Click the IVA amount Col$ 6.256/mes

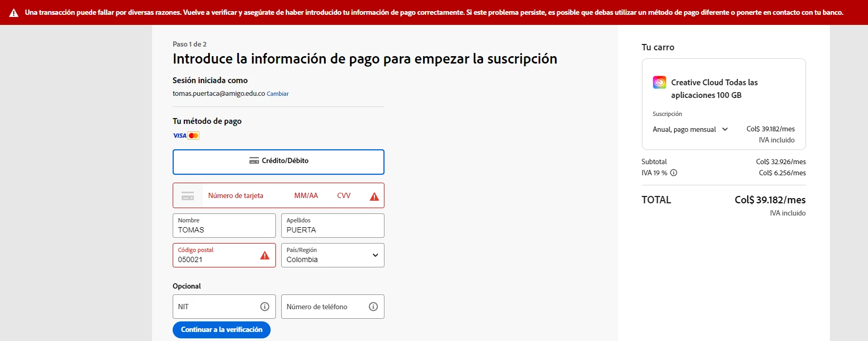[x=782, y=173]
